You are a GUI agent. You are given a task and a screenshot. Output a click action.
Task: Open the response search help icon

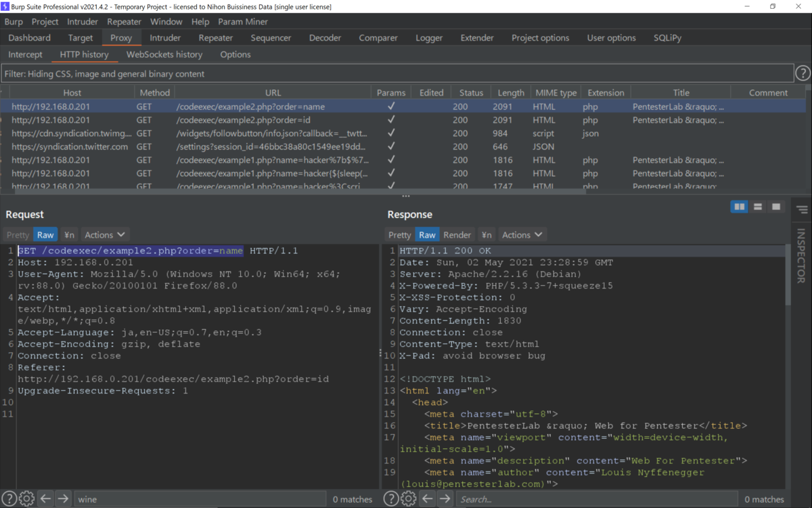coord(391,499)
